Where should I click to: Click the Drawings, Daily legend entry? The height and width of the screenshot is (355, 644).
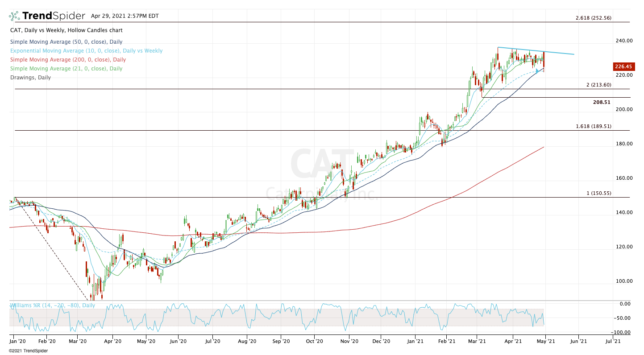(x=30, y=78)
